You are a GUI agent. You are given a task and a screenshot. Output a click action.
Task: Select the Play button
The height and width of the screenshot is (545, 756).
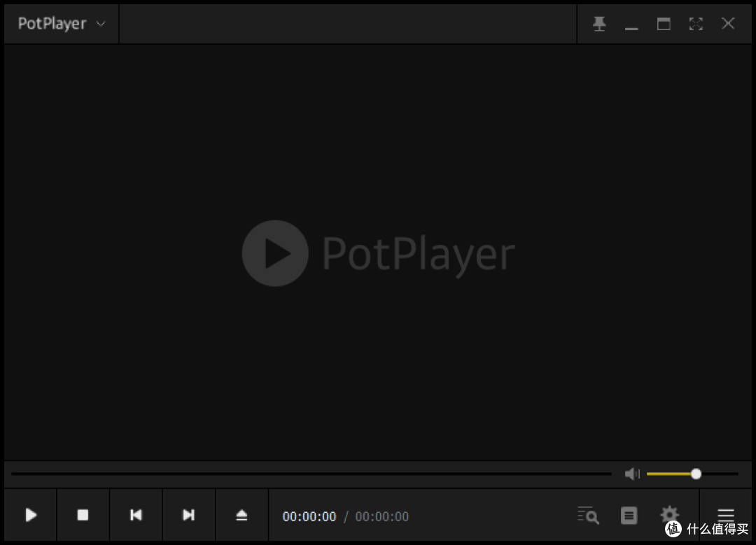pyautogui.click(x=30, y=516)
